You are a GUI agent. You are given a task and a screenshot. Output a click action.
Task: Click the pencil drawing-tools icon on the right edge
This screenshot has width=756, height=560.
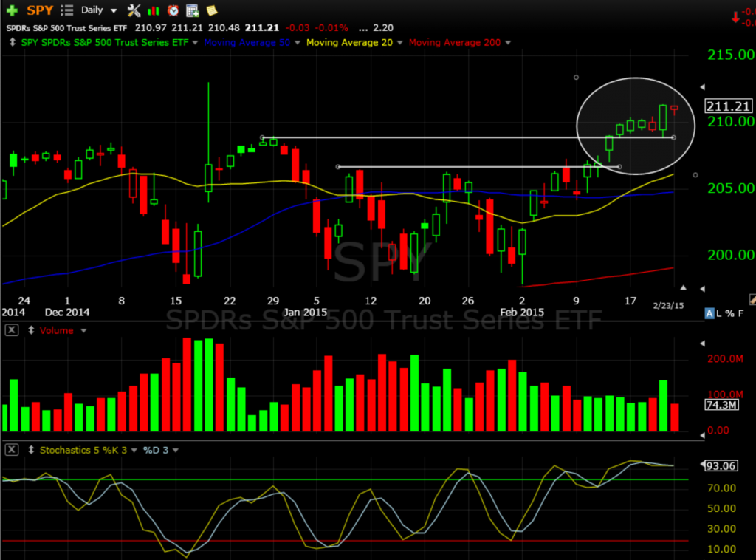(752, 300)
